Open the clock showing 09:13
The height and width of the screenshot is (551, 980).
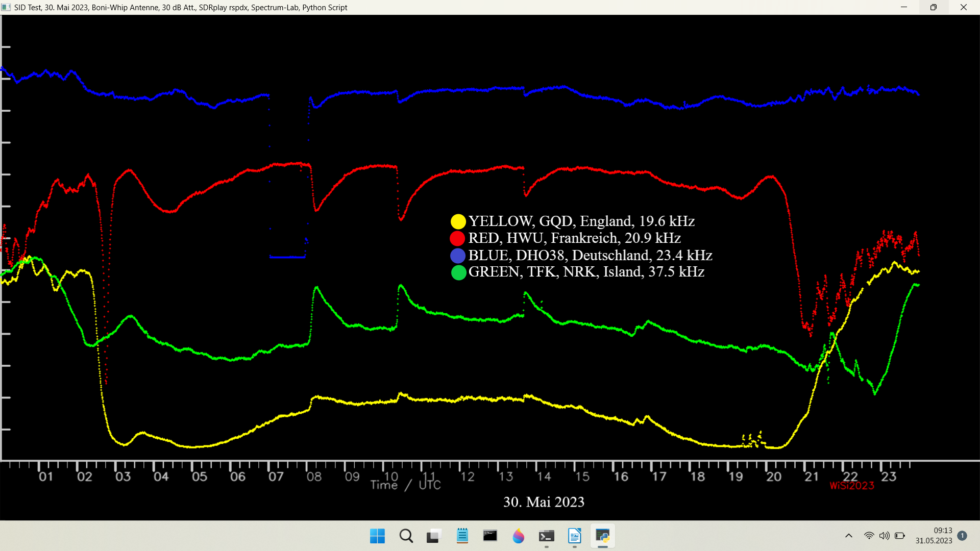934,536
